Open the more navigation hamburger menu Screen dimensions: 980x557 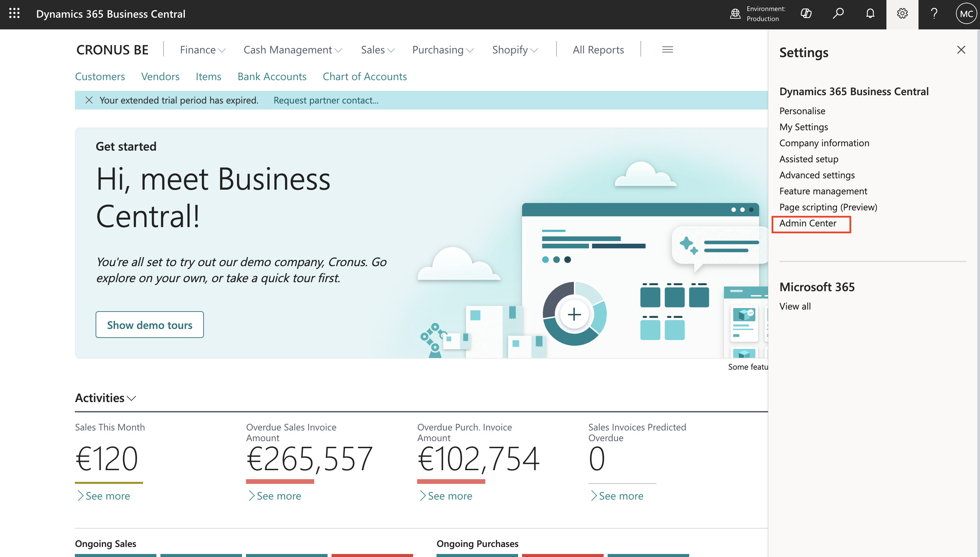[667, 50]
